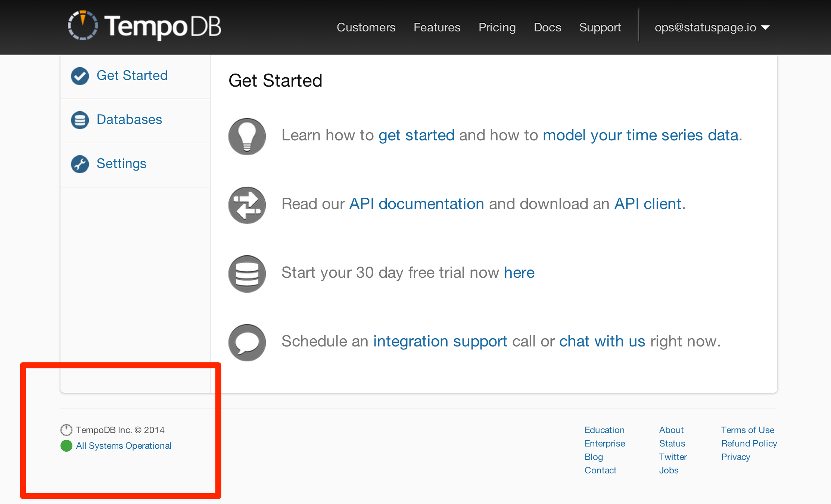Go to the Docs navigation item
Viewport: 831px width, 504px height.
[x=547, y=27]
